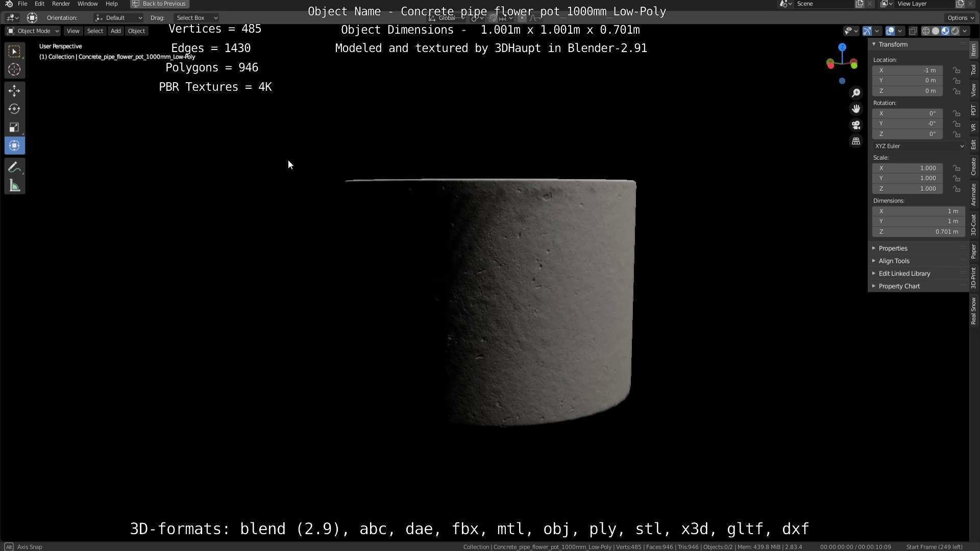Select the Annotate tool
The width and height of the screenshot is (980, 551).
[x=14, y=167]
